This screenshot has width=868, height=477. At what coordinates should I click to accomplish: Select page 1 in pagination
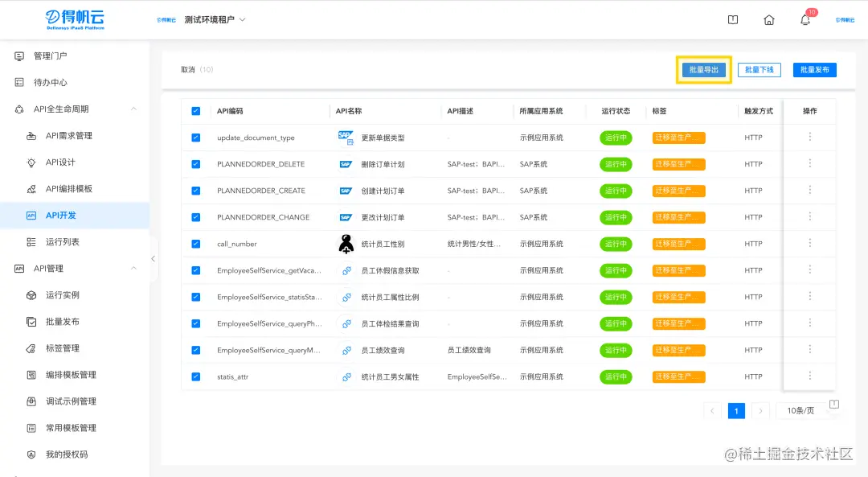(736, 411)
